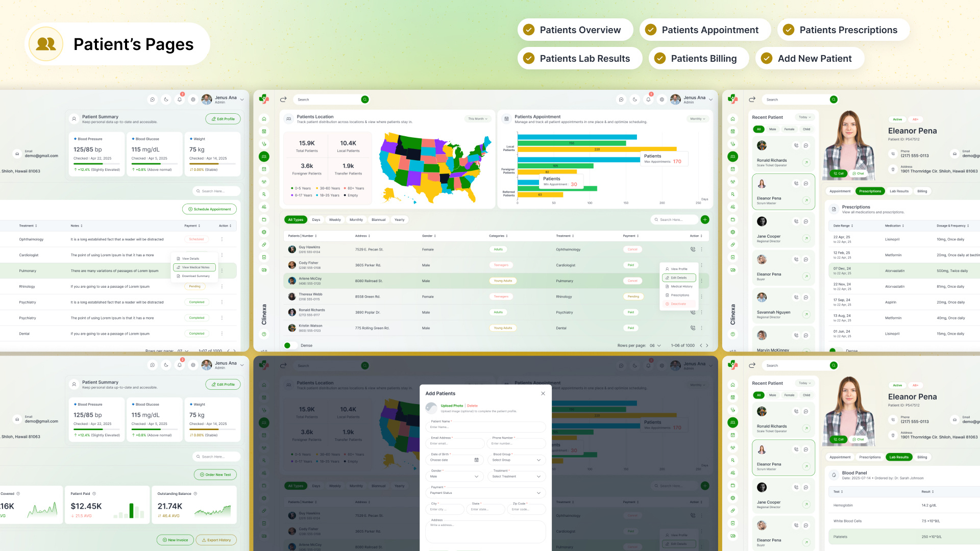Click the green plus button near Search Here
This screenshot has height=551, width=980.
(705, 219)
